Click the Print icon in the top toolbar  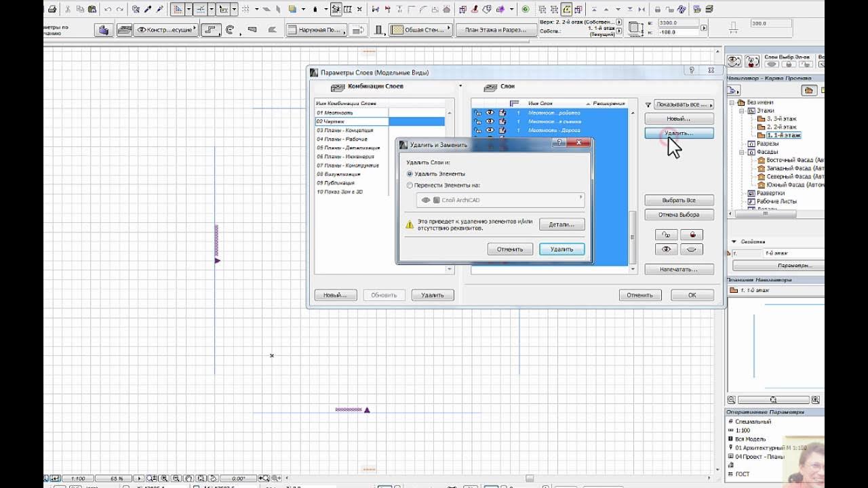coord(52,9)
